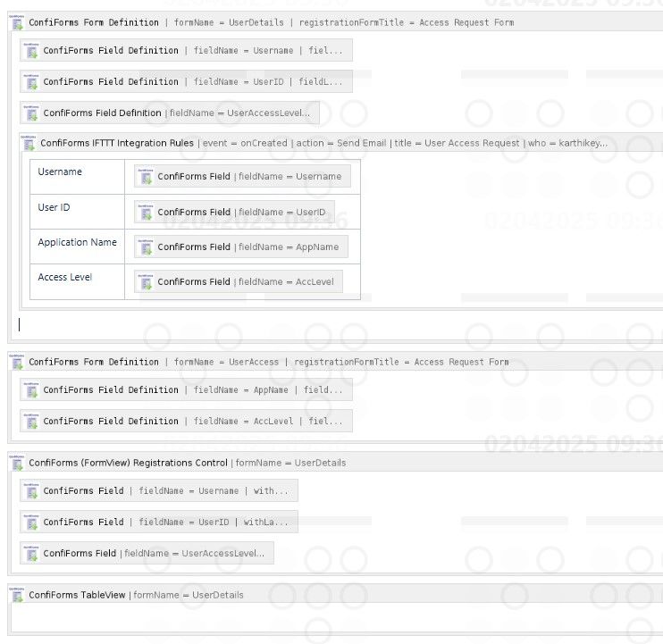
Task: Select the ConfiForms Field AppName macro
Action: (x=241, y=247)
